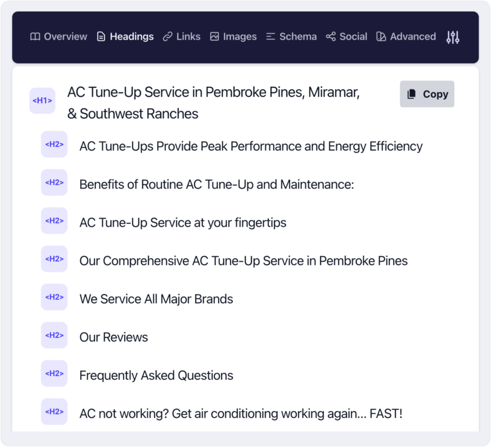The height and width of the screenshot is (448, 491).
Task: Click the H2 badge beside We Service All Major Brands
Action: (54, 297)
